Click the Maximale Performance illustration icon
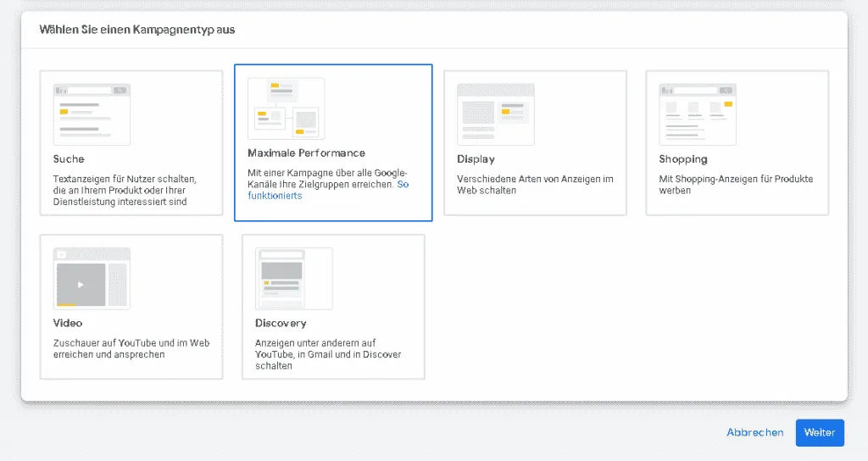This screenshot has width=868, height=461. pyautogui.click(x=287, y=108)
